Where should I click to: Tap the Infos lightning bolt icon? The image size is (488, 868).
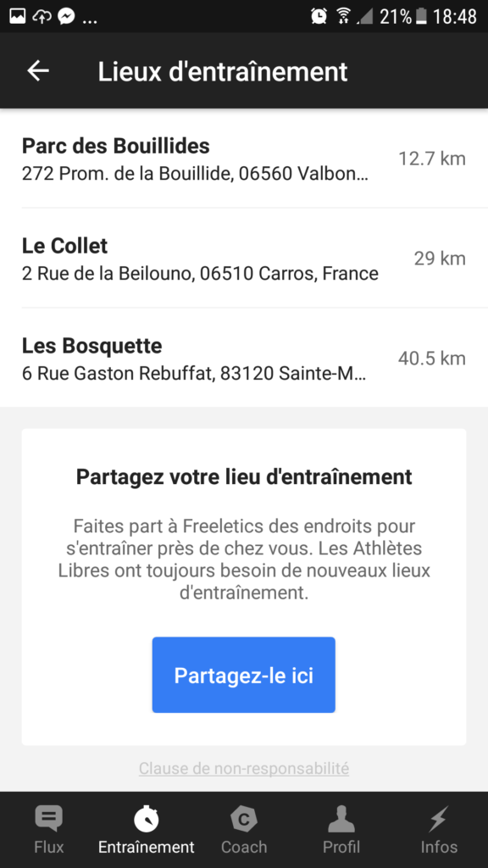[x=439, y=819]
